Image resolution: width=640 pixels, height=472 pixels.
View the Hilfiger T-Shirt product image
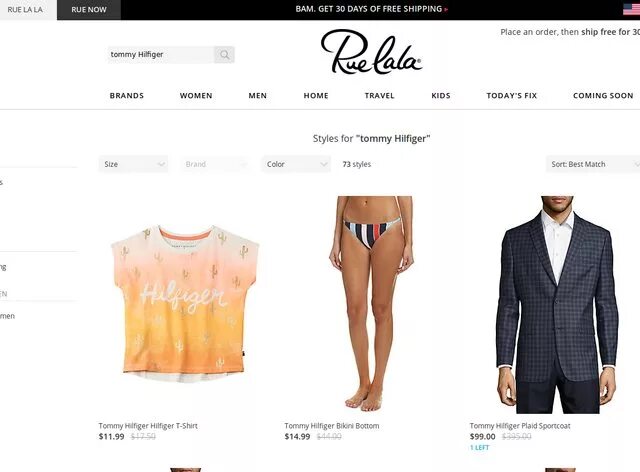tap(185, 302)
